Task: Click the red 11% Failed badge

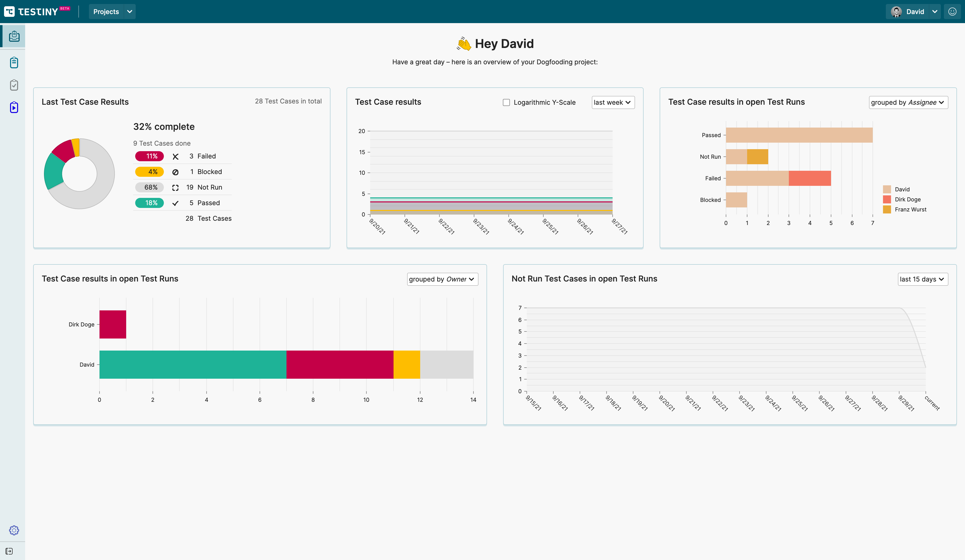Action: click(x=149, y=156)
